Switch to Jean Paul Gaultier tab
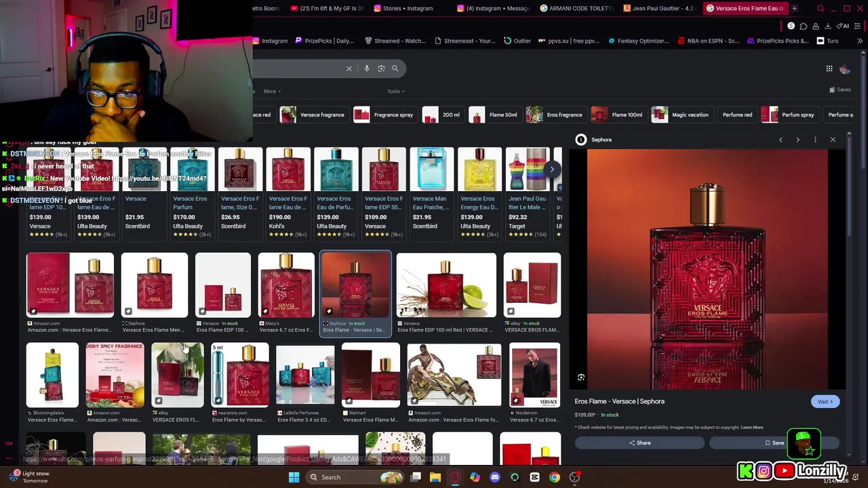 [659, 8]
